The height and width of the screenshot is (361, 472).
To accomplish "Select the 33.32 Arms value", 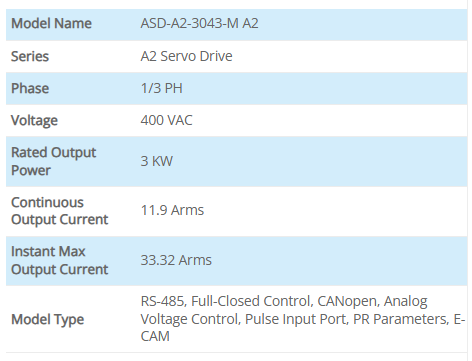I will pyautogui.click(x=176, y=260).
